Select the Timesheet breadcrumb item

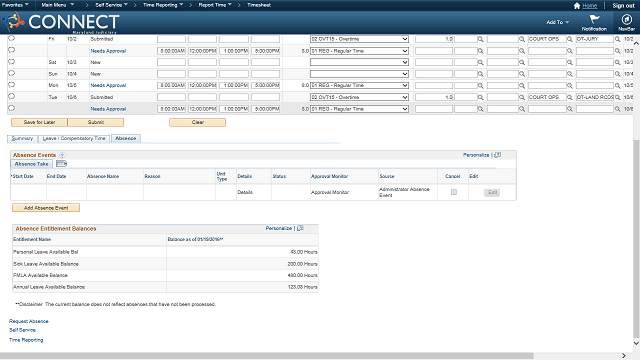(x=259, y=5)
